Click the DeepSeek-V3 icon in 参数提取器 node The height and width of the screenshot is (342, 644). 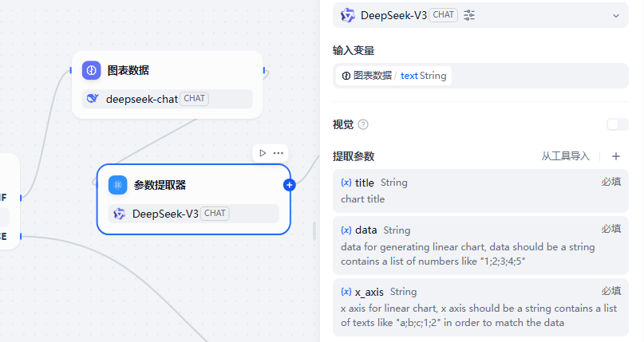[119, 214]
